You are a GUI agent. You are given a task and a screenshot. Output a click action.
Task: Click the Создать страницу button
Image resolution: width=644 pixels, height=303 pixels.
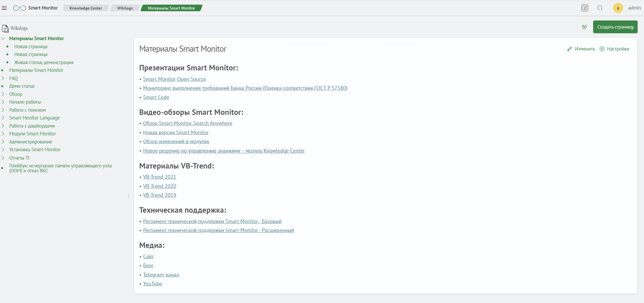coord(615,27)
